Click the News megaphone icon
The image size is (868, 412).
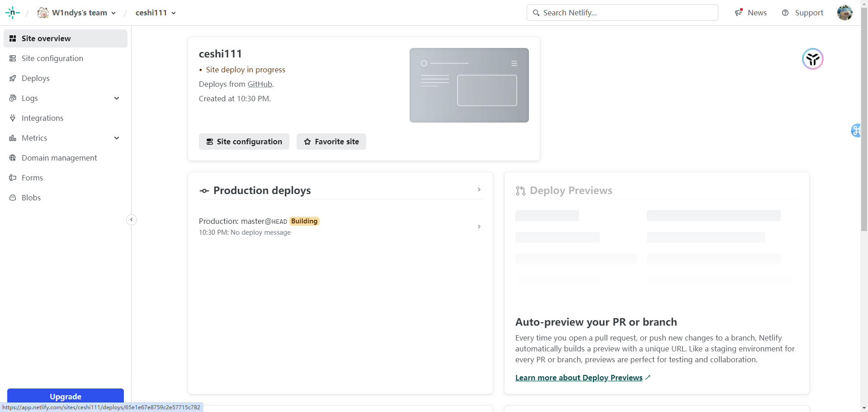click(x=739, y=13)
